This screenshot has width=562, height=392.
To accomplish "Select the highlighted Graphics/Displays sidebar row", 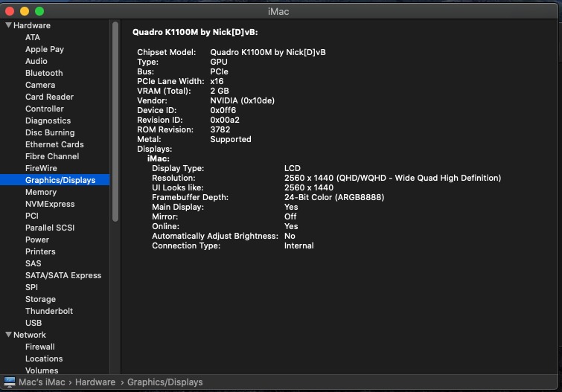I will click(55, 180).
